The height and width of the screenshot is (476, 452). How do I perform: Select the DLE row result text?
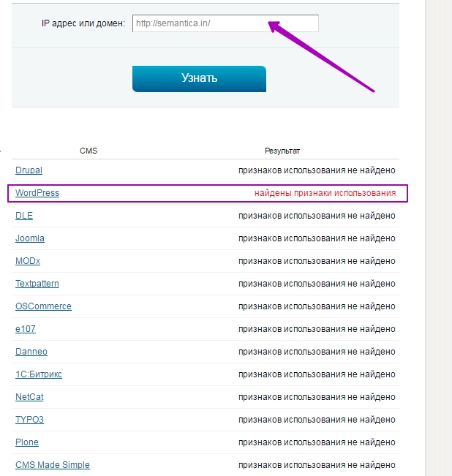(x=317, y=216)
